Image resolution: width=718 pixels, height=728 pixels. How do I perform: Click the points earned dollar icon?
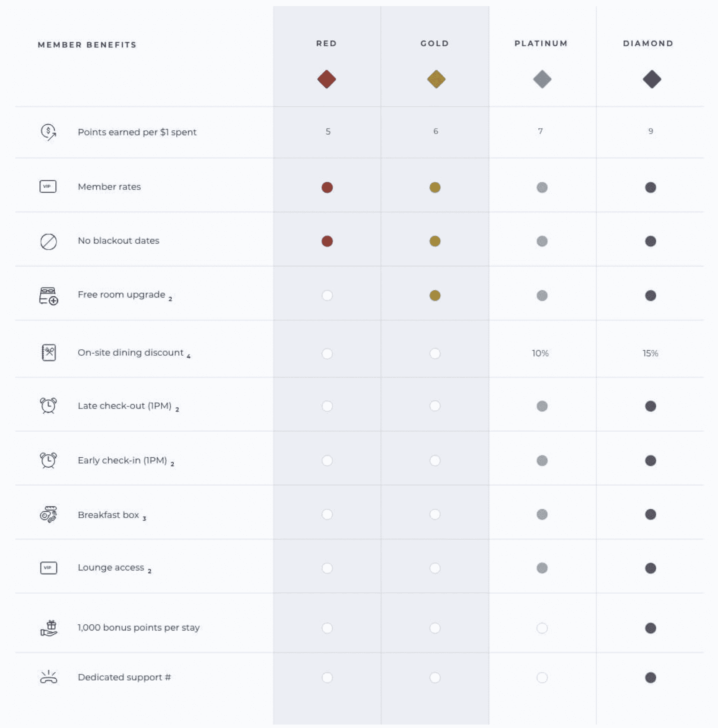click(x=48, y=132)
